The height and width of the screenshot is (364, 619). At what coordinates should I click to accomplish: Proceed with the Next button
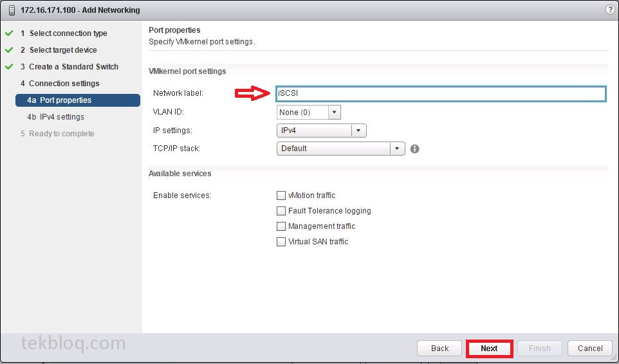(x=489, y=348)
